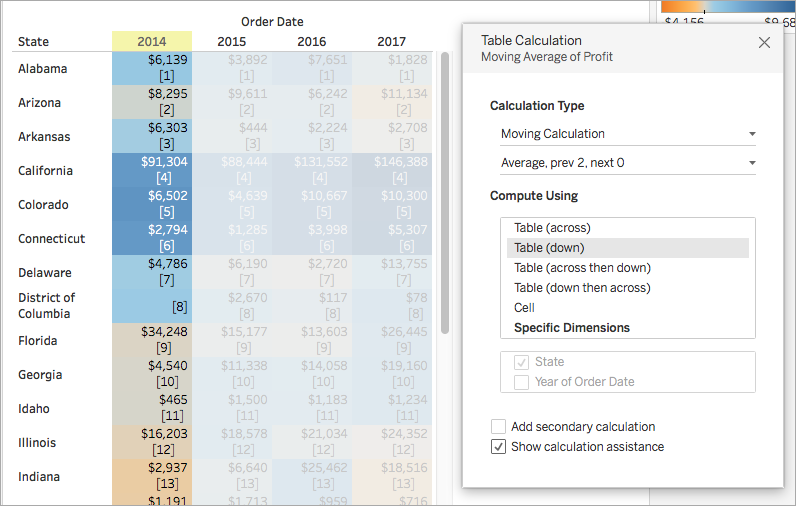Close the Table Calculation dialog
Image resolution: width=796 pixels, height=506 pixels.
(764, 43)
